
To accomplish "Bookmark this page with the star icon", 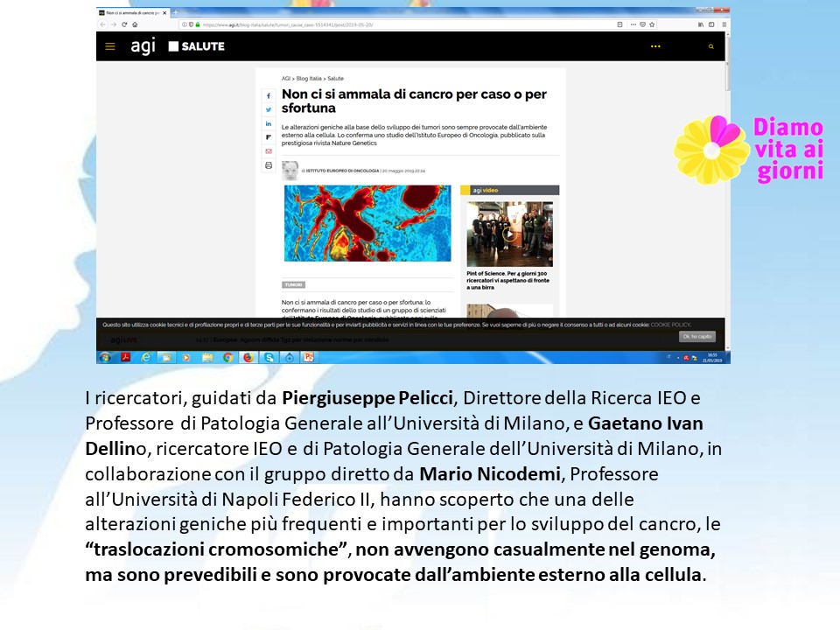I will 652,24.
